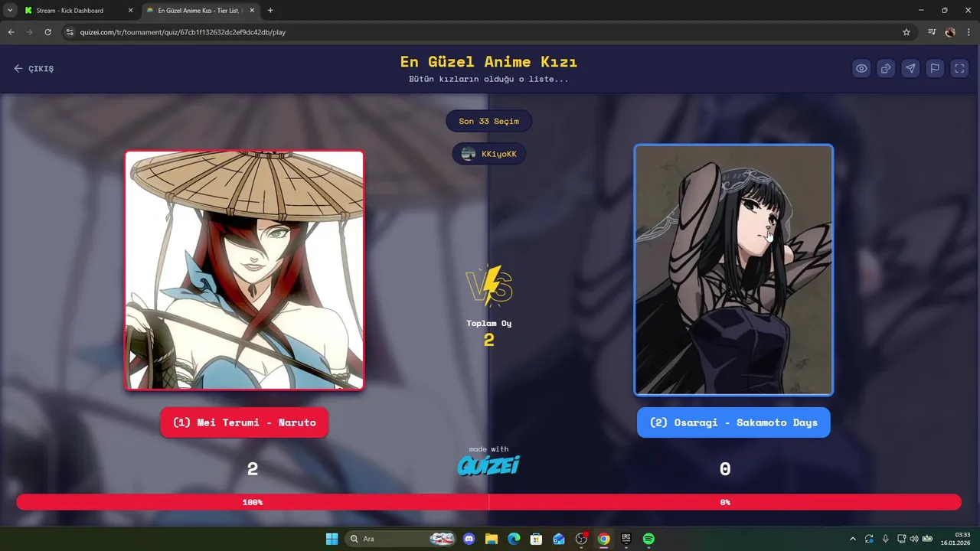Open Epic Games Launcher from the taskbar

pyautogui.click(x=626, y=539)
